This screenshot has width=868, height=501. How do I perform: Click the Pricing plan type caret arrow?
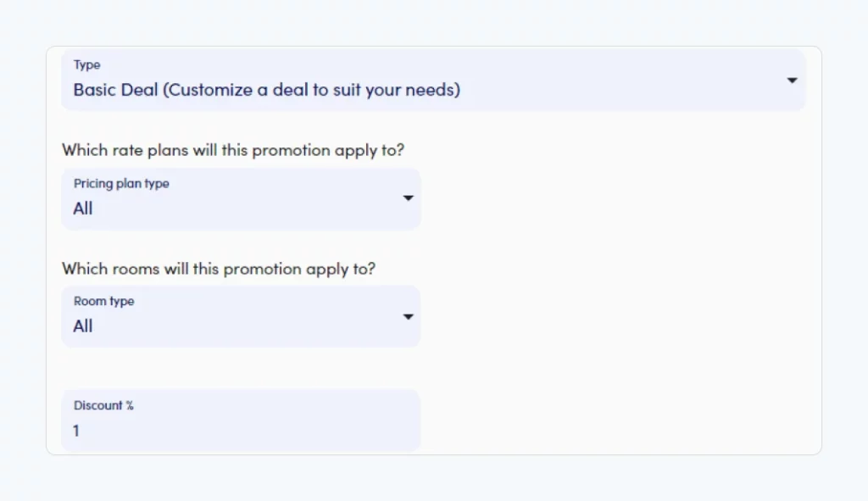408,198
